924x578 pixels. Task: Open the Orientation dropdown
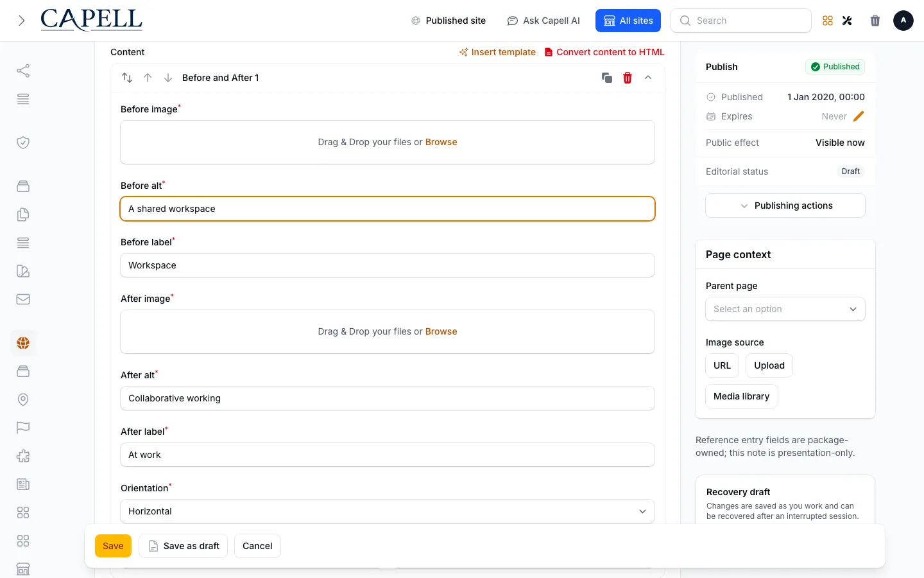pos(388,511)
